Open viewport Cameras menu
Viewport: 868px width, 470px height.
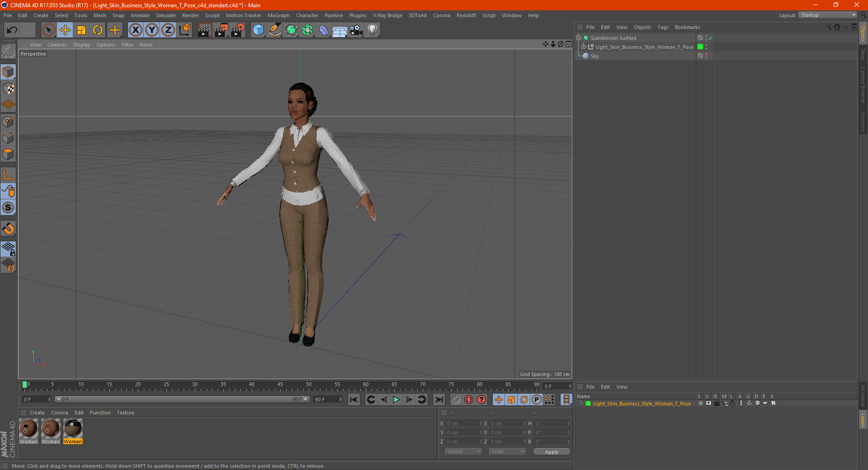[x=57, y=45]
